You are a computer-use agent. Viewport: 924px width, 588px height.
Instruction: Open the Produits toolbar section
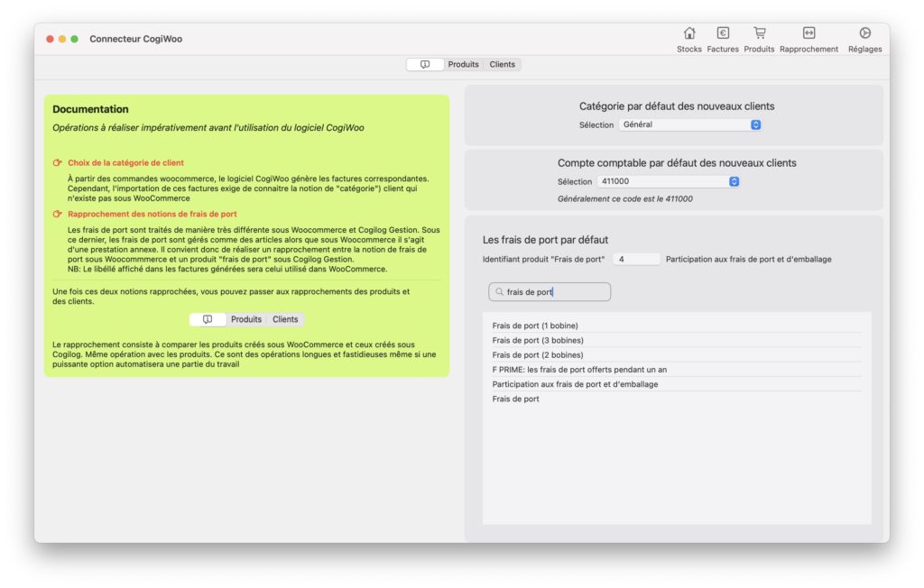(x=759, y=40)
